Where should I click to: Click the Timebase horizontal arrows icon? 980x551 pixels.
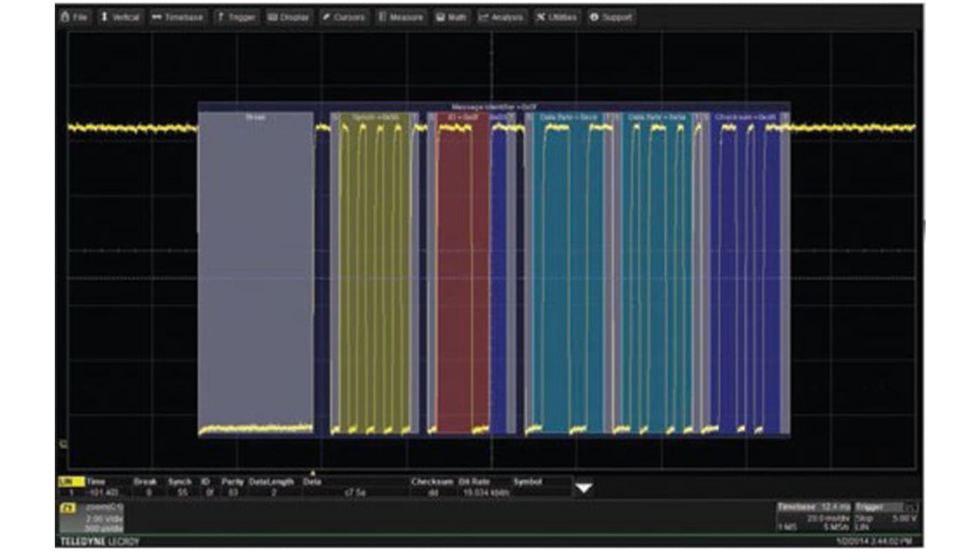click(x=157, y=17)
